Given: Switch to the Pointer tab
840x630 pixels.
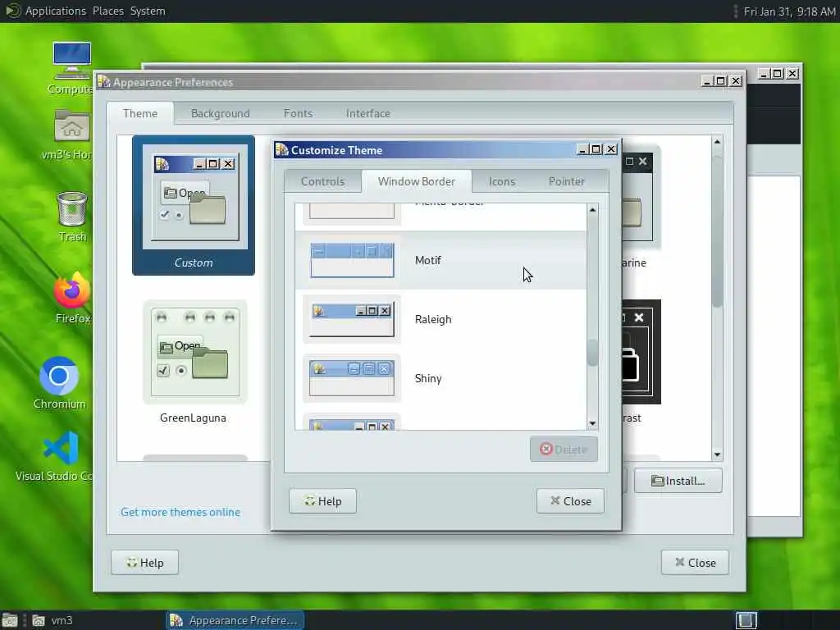Looking at the screenshot, I should tap(566, 181).
